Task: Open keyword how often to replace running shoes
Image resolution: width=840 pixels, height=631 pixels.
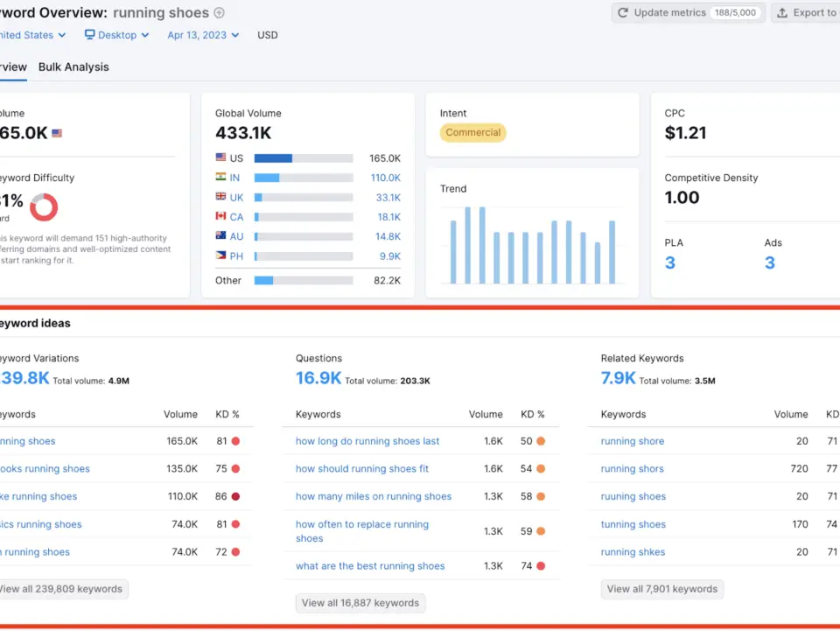Action: point(362,531)
